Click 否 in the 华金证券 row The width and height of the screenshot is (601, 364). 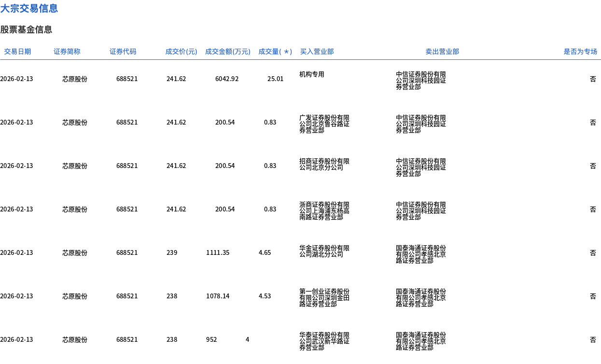[593, 252]
